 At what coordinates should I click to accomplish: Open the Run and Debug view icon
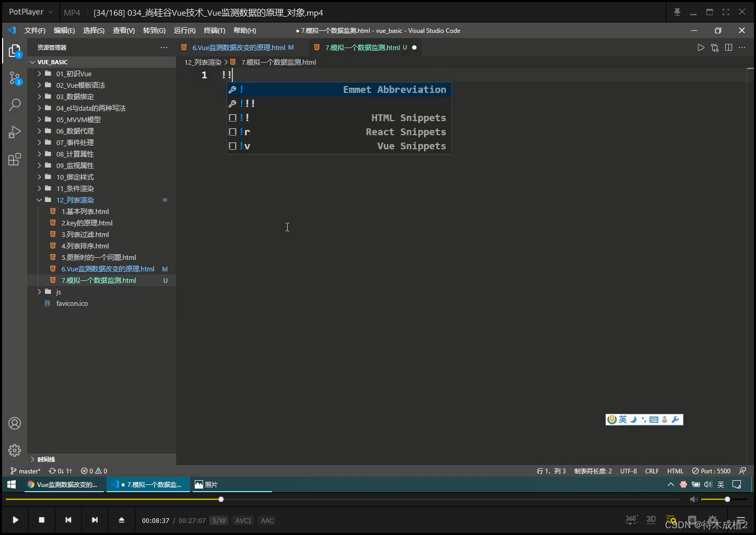click(x=15, y=132)
